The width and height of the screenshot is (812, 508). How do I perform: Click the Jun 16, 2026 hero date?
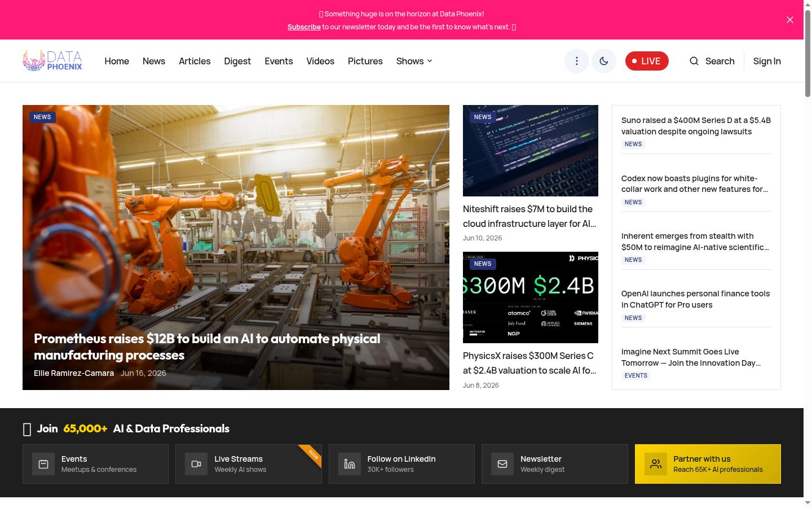tap(143, 373)
